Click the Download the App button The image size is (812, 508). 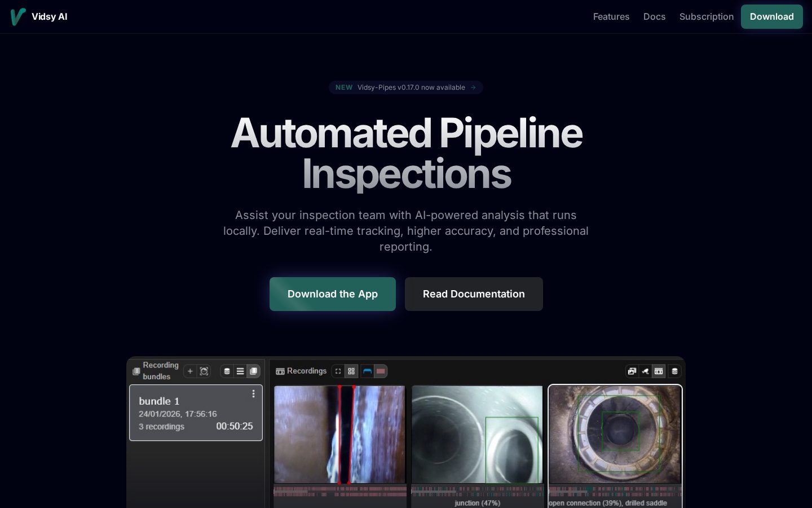click(x=333, y=294)
